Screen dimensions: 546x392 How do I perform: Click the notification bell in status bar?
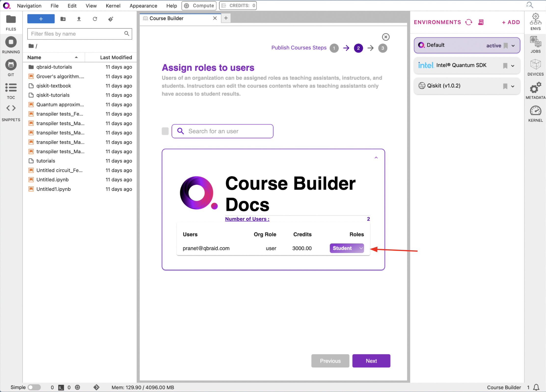pos(537,387)
